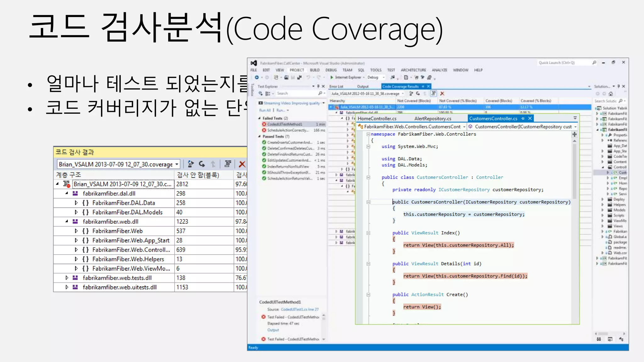Click the Run All link in Test Explorer
This screenshot has width=644, height=362.
(x=265, y=110)
